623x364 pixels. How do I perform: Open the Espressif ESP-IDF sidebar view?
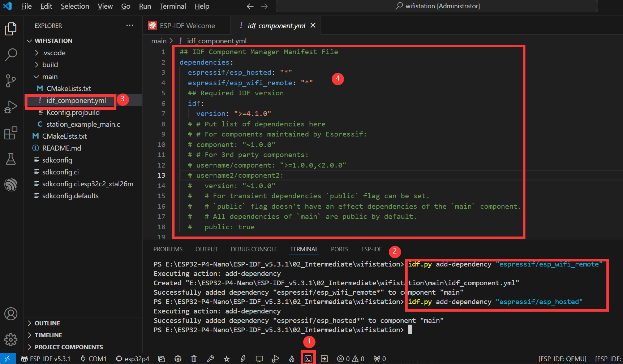[11, 185]
